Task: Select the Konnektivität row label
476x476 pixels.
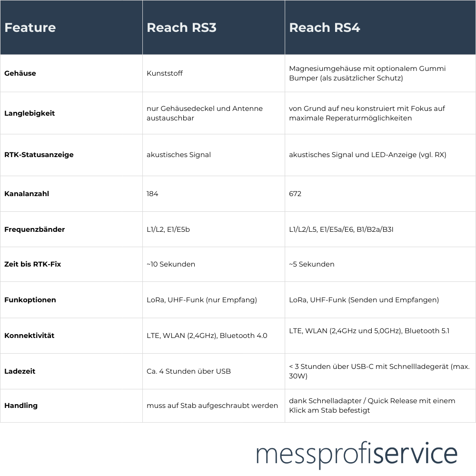Action: [30, 336]
